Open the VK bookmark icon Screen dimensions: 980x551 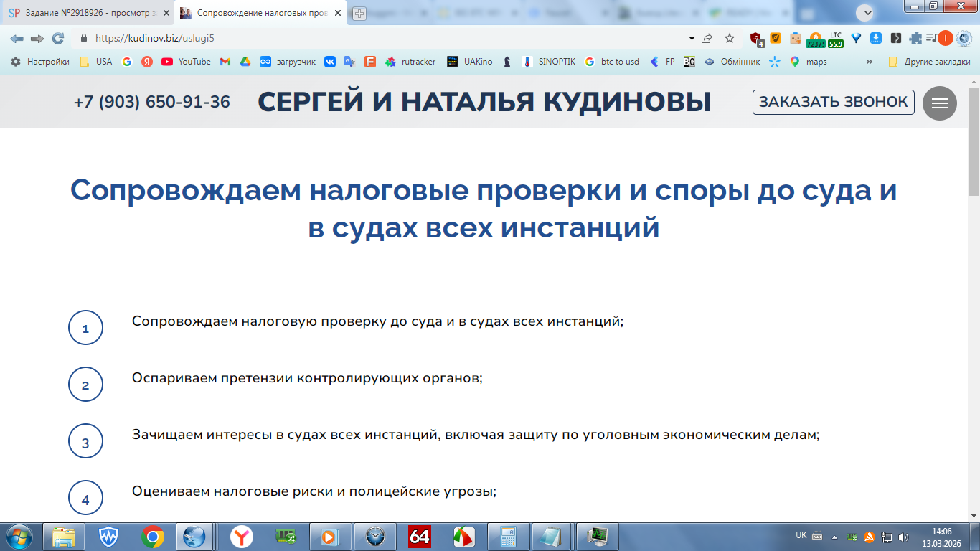pos(329,62)
